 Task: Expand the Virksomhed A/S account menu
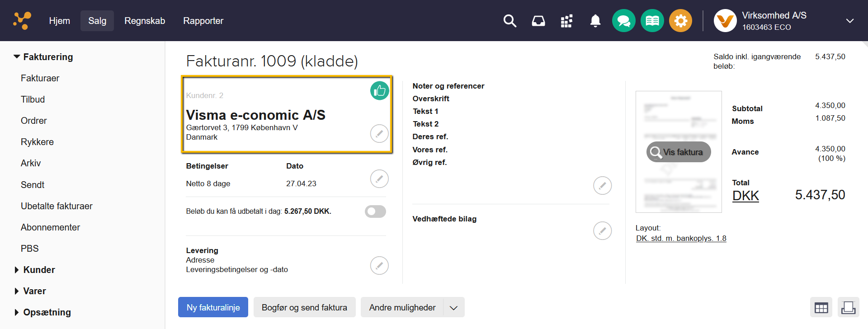[849, 21]
